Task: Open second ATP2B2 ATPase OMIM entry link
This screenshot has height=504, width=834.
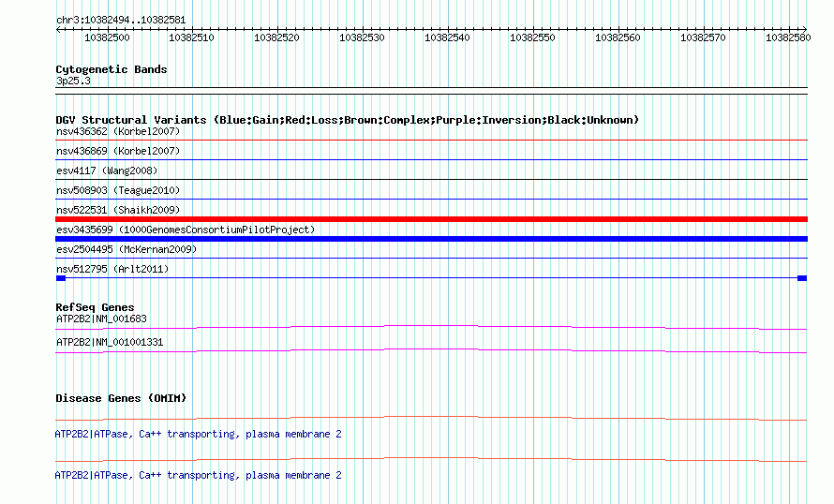Action: (198, 475)
